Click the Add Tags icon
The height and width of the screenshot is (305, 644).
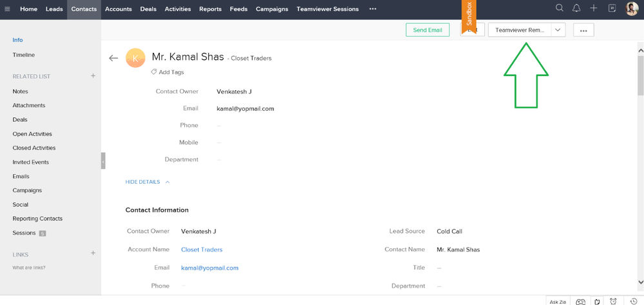coord(153,72)
